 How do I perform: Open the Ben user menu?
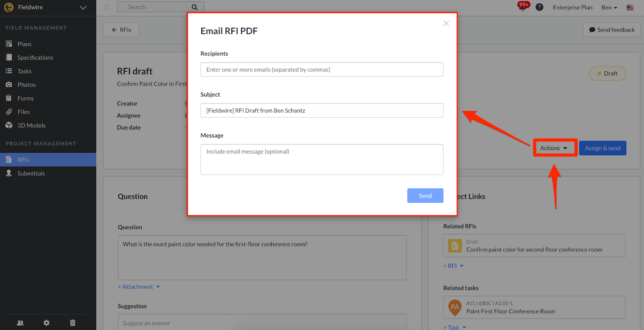(x=609, y=7)
